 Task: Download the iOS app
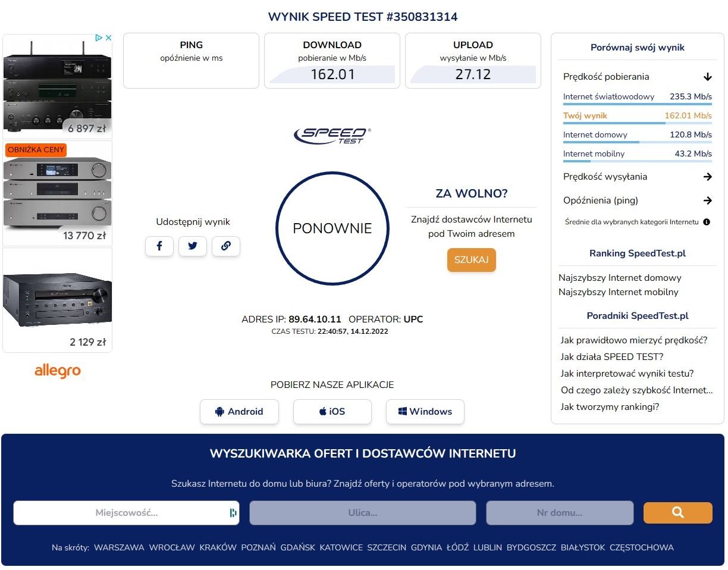[x=332, y=412]
